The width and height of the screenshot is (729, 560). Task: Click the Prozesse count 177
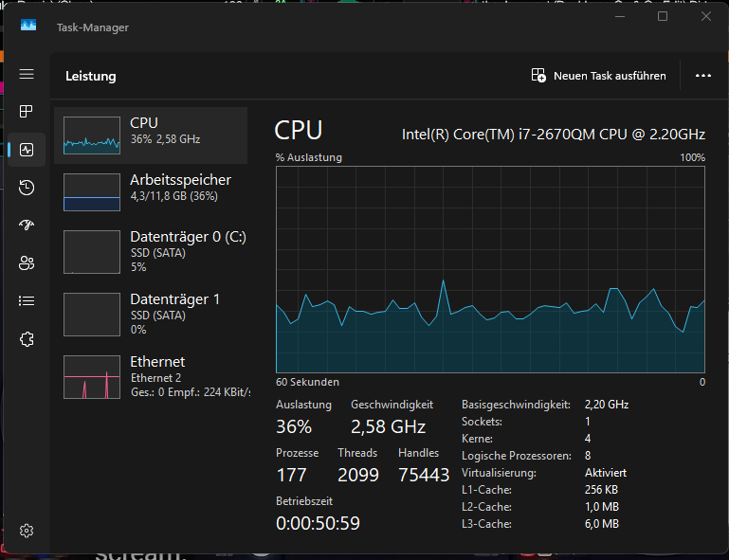[292, 475]
